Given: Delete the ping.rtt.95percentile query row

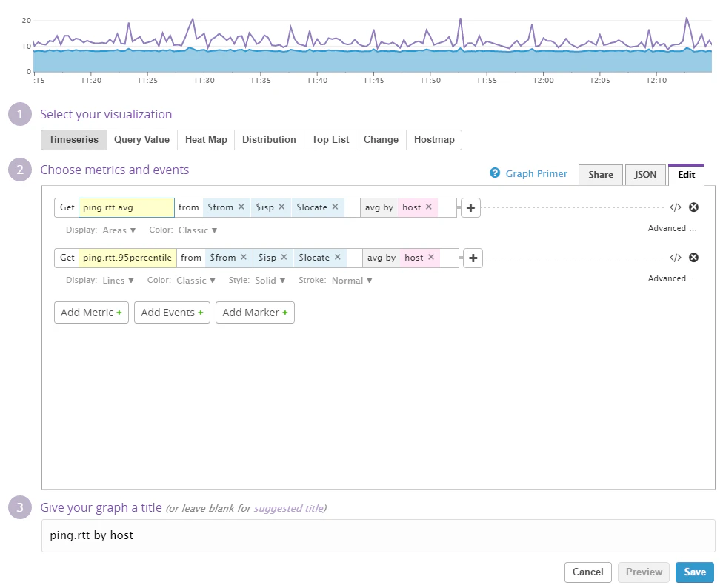Looking at the screenshot, I should [x=693, y=258].
